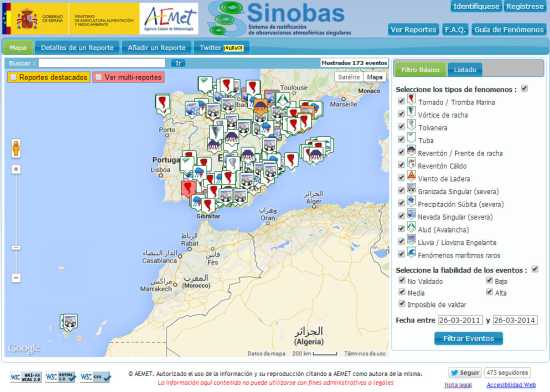The width and height of the screenshot is (550, 392).
Task: Click the Precipitación Súbita legend icon
Action: pos(411,202)
